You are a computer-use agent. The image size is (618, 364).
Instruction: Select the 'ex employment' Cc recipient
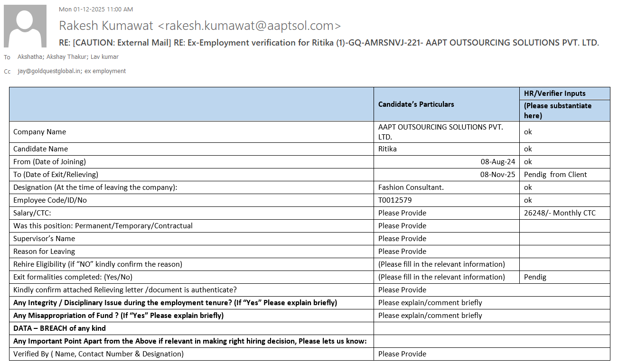pyautogui.click(x=105, y=71)
